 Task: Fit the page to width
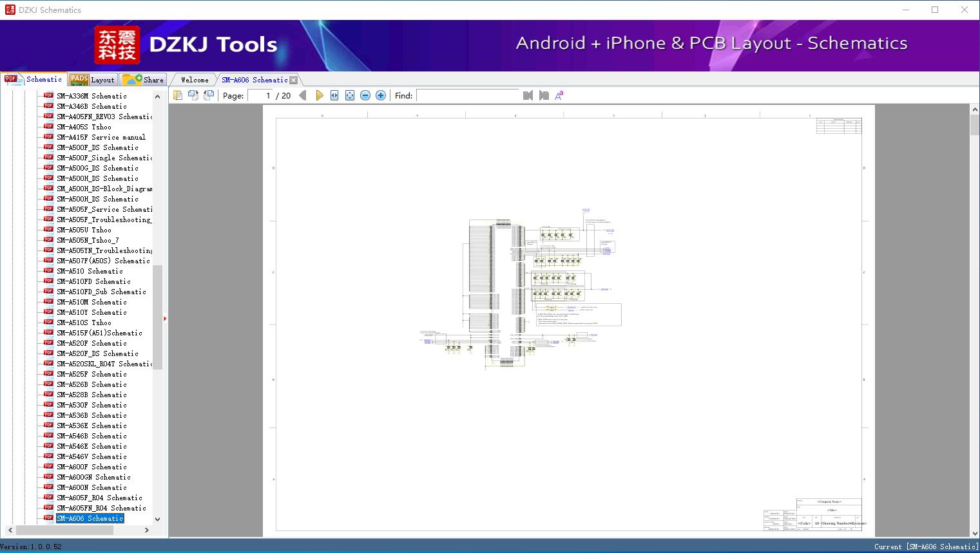click(x=334, y=95)
